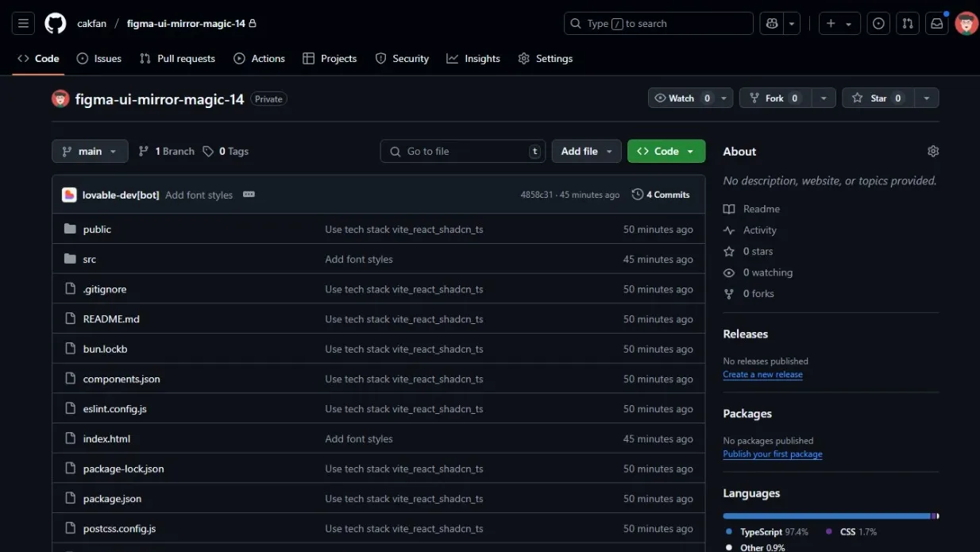View the 1 Branch link
Image resolution: width=980 pixels, height=552 pixels.
(166, 151)
